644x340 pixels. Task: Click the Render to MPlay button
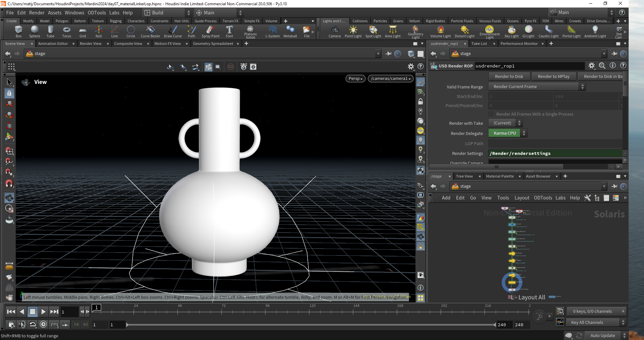coord(553,76)
